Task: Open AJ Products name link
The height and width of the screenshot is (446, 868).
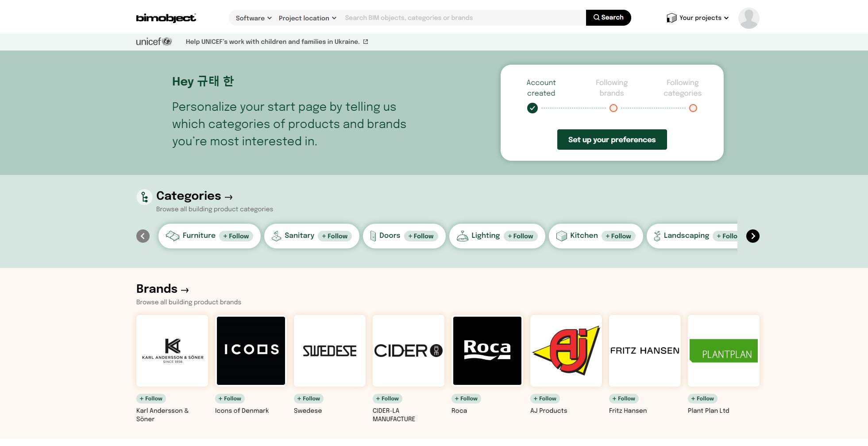Action: point(548,411)
